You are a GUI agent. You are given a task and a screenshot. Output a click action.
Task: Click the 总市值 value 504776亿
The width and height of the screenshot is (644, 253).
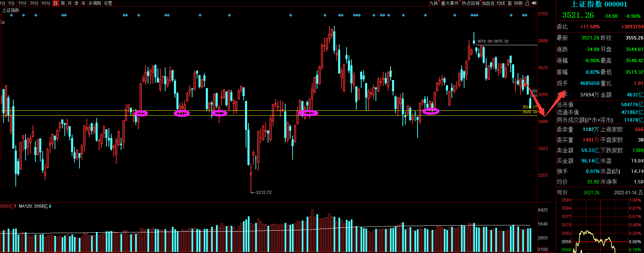click(632, 104)
